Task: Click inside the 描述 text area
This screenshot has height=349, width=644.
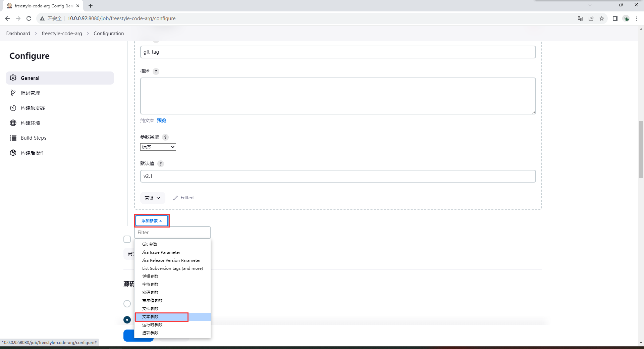Action: (338, 96)
